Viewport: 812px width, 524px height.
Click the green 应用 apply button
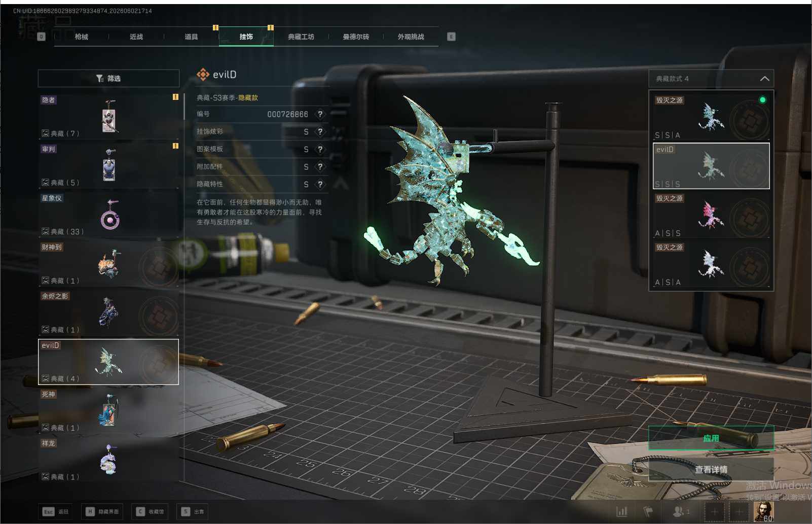(x=711, y=438)
